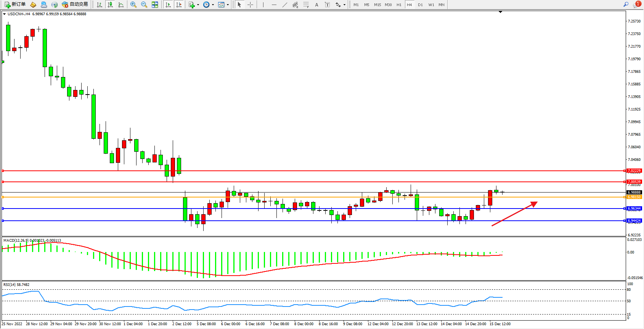The width and height of the screenshot is (644, 329).
Task: Select the crosshair cursor tool
Action: (x=251, y=5)
